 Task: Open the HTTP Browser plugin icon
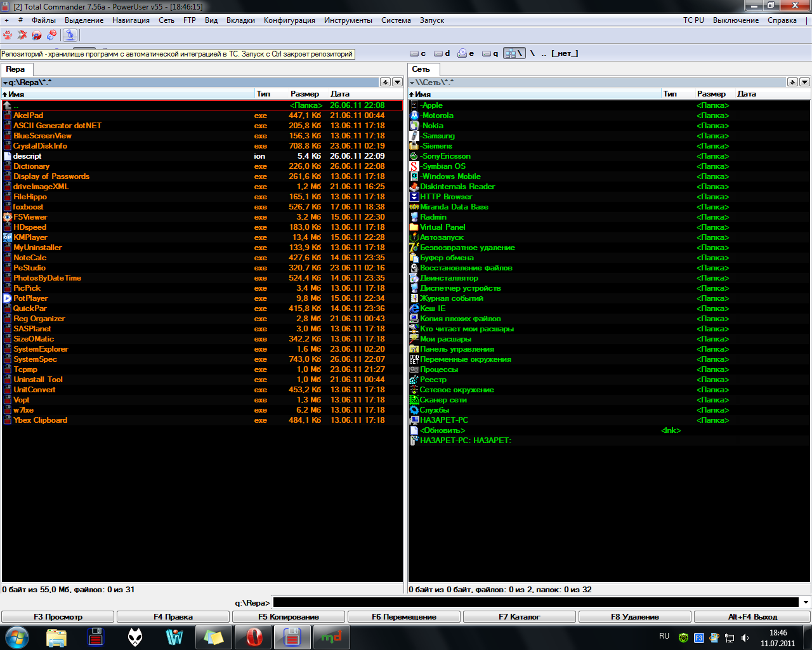(414, 197)
